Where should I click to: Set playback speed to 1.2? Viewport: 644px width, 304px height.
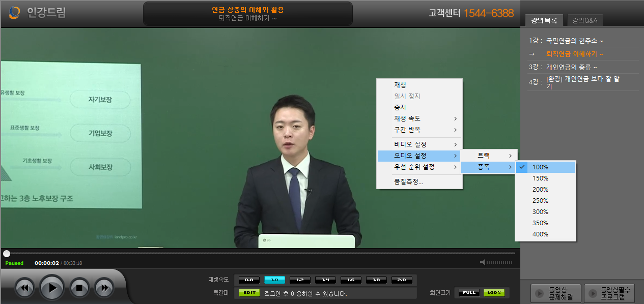point(300,280)
